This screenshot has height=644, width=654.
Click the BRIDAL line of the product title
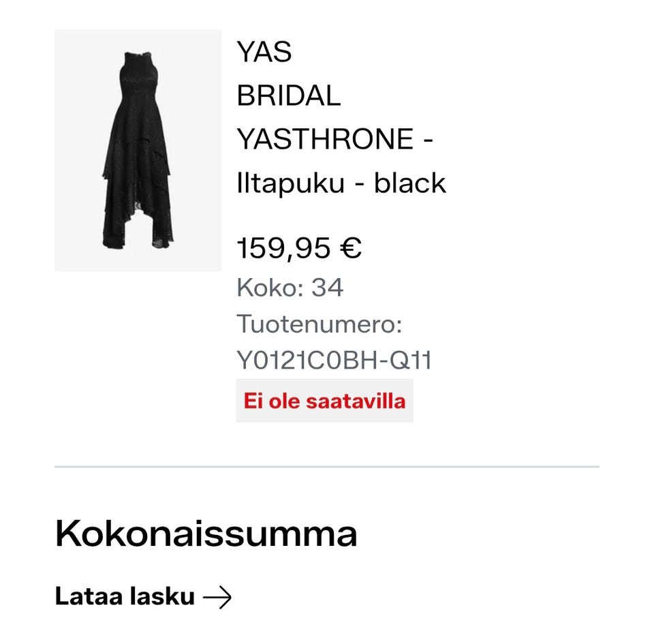pyautogui.click(x=289, y=95)
